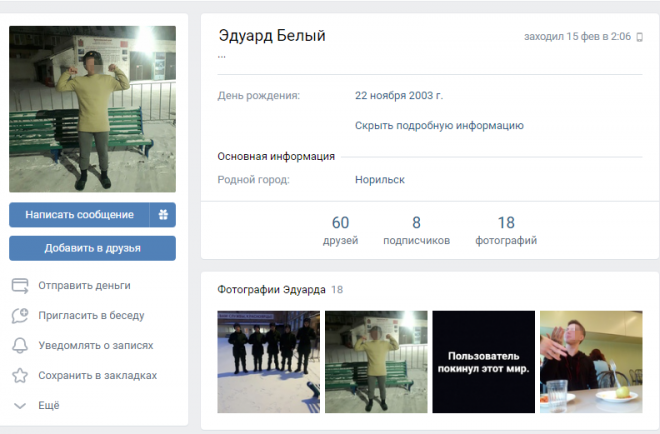Image resolution: width=660 pixels, height=434 pixels.
Task: Click the gift icon next to message button
Action: [x=162, y=214]
